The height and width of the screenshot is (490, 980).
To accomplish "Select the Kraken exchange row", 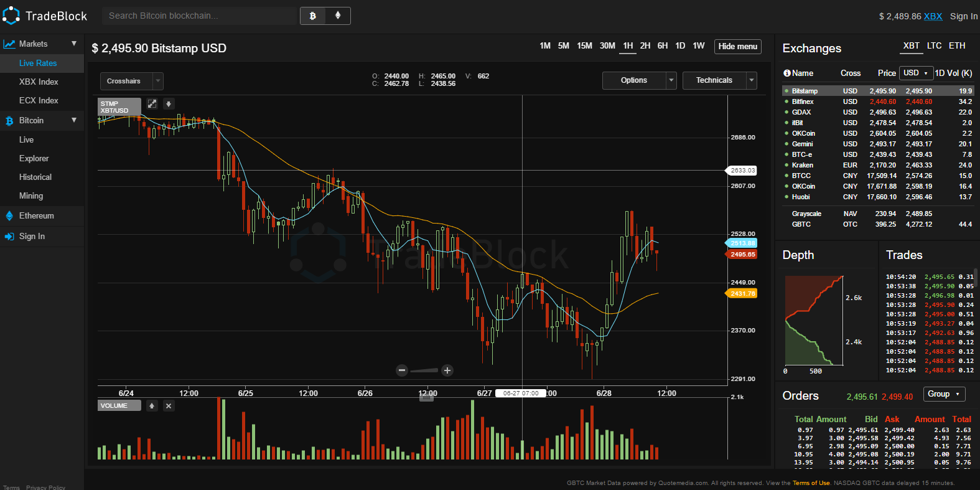I will [x=878, y=165].
